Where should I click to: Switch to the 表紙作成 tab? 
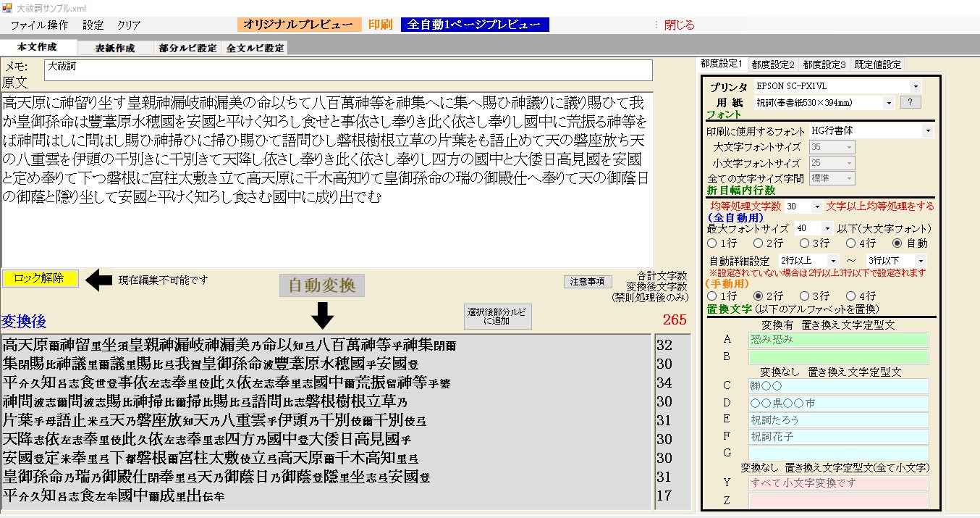pos(115,49)
